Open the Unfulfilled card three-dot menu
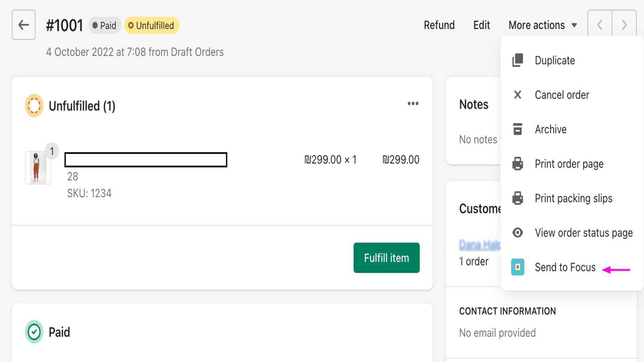The width and height of the screenshot is (644, 362). (x=413, y=104)
